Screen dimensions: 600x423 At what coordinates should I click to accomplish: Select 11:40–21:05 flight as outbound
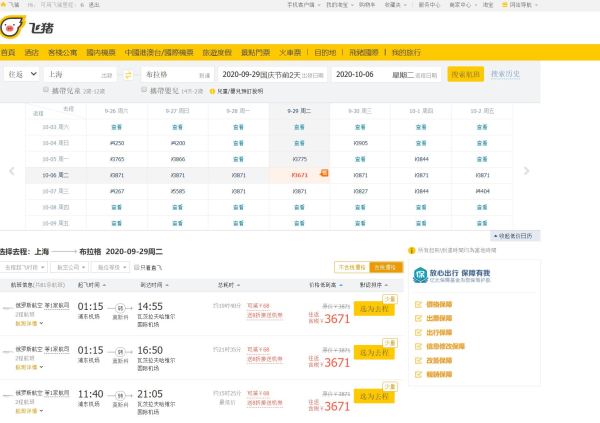(x=374, y=396)
